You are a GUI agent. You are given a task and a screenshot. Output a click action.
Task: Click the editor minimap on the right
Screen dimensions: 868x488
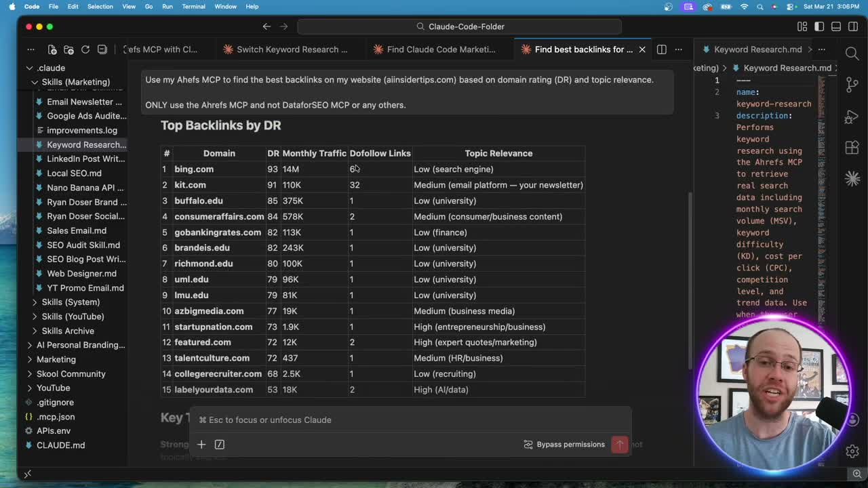coord(821,197)
